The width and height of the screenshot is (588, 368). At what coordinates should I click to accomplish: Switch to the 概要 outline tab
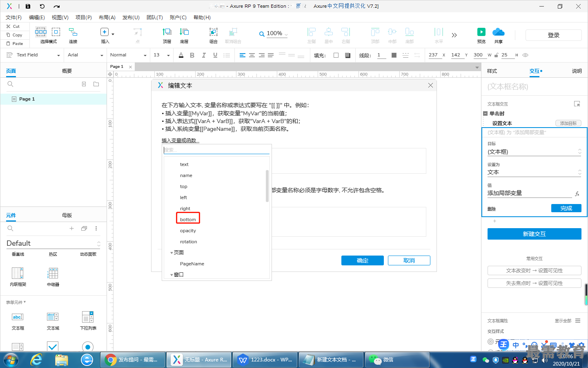(67, 71)
